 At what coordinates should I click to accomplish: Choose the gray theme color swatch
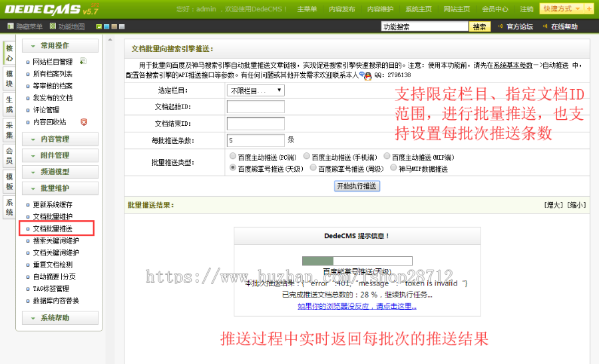(122, 27)
